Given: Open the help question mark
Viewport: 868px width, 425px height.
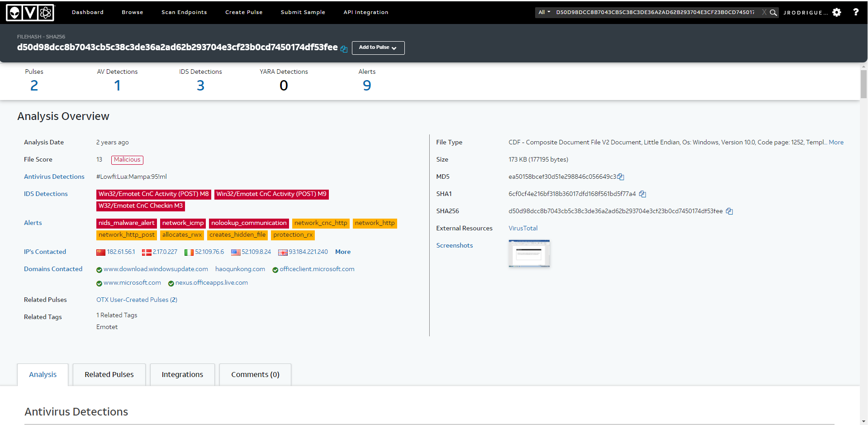Looking at the screenshot, I should (x=856, y=13).
